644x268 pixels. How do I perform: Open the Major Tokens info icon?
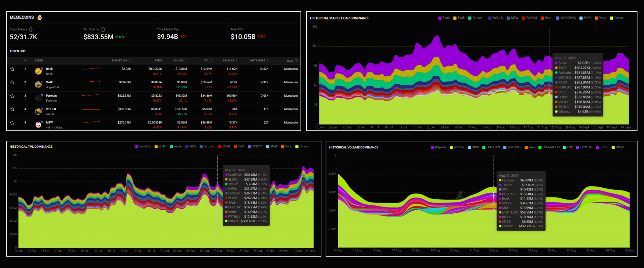coord(31,30)
